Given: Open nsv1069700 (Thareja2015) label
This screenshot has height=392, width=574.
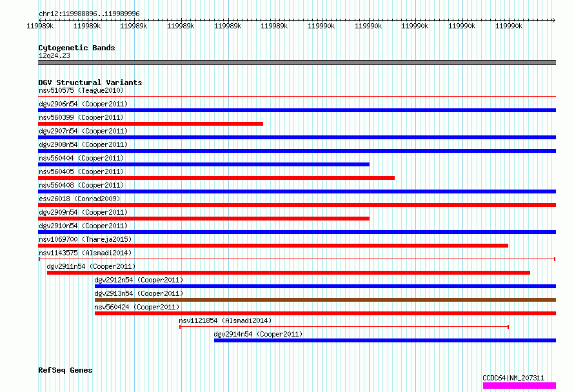Looking at the screenshot, I should 85,239.
